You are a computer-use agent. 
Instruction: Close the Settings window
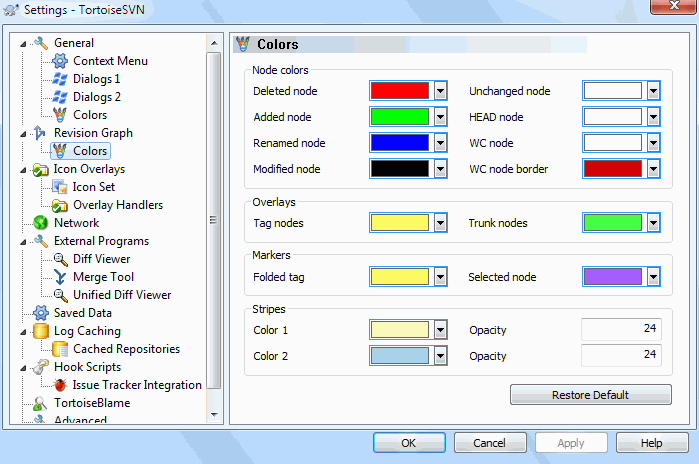(x=674, y=6)
